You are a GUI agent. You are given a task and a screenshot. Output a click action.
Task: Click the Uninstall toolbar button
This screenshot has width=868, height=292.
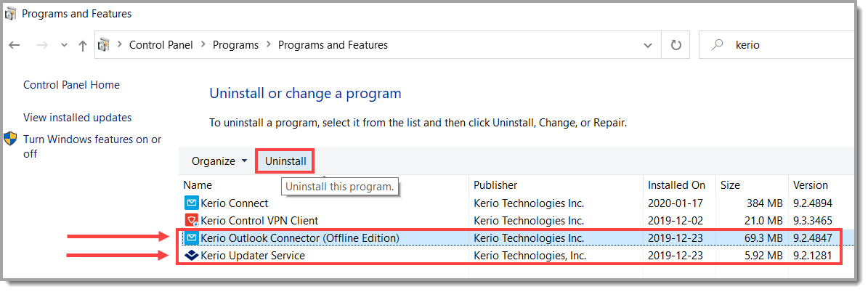[285, 161]
